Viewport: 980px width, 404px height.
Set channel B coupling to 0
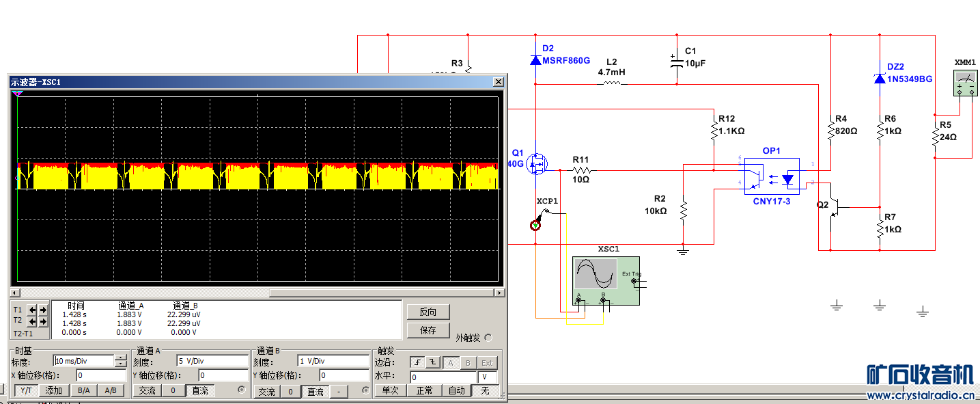click(x=291, y=392)
